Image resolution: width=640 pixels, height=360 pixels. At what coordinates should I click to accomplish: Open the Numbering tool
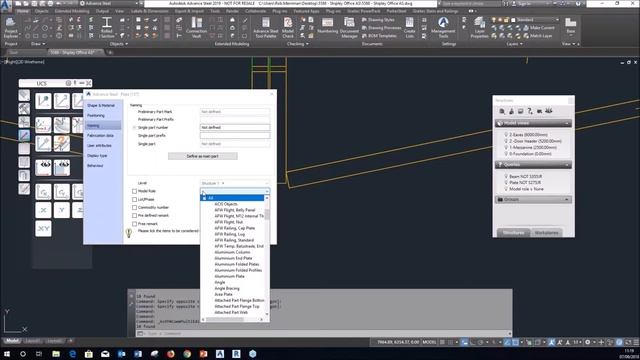tap(327, 26)
